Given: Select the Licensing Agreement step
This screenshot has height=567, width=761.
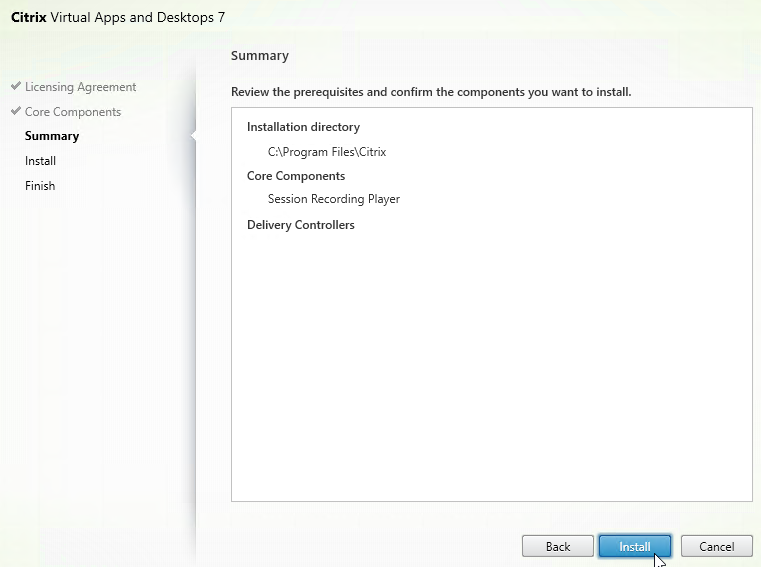Looking at the screenshot, I should pos(81,87).
